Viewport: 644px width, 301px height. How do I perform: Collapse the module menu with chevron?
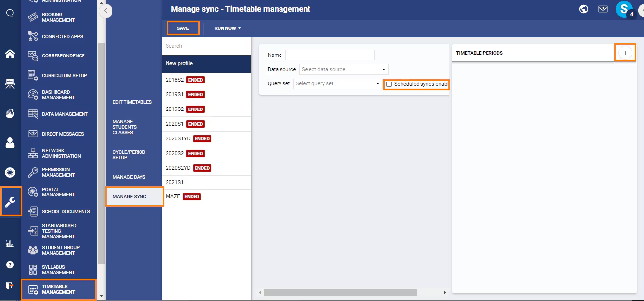[x=106, y=10]
